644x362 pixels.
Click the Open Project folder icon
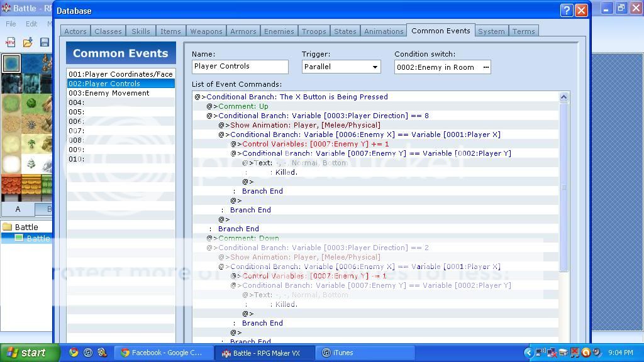pyautogui.click(x=28, y=42)
